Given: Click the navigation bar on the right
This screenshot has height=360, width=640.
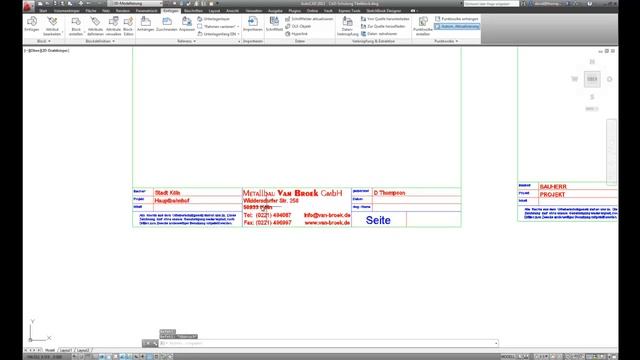Looking at the screenshot, I should tap(611, 151).
